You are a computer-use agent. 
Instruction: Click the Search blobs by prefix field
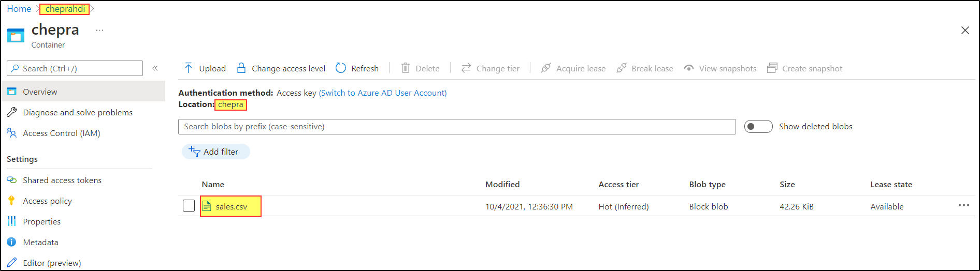click(456, 127)
